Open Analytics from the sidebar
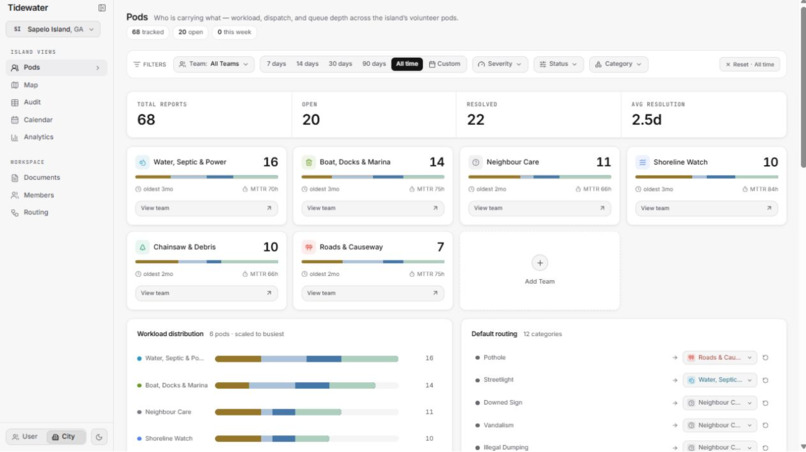 pos(56,137)
